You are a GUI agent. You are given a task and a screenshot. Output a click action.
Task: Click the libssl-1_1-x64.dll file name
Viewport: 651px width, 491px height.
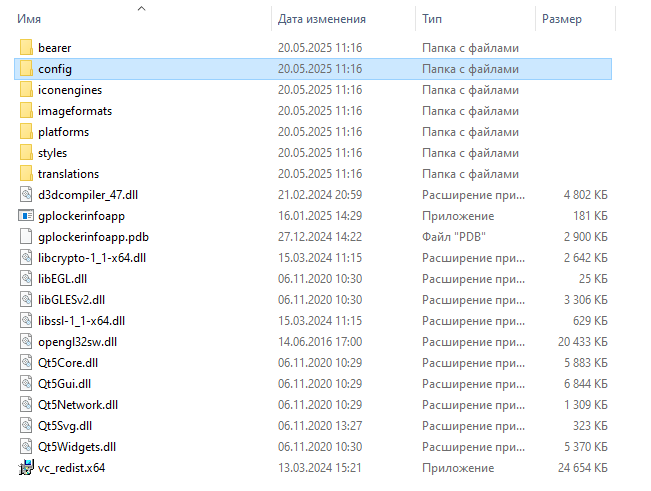pos(81,321)
